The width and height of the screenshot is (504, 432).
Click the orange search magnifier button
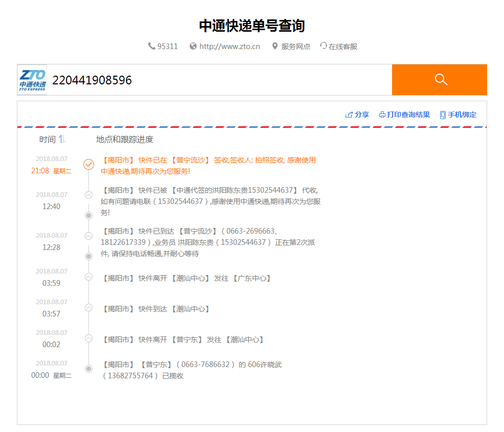[x=440, y=80]
